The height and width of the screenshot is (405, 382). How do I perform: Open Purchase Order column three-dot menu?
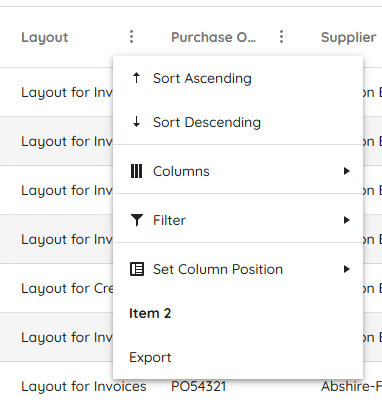(281, 37)
